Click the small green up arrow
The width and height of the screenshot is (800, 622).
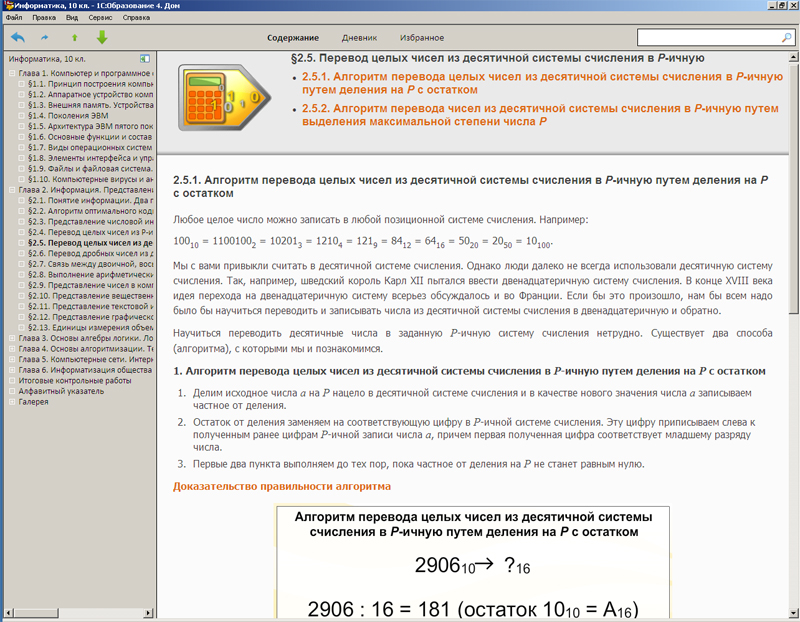(x=72, y=38)
